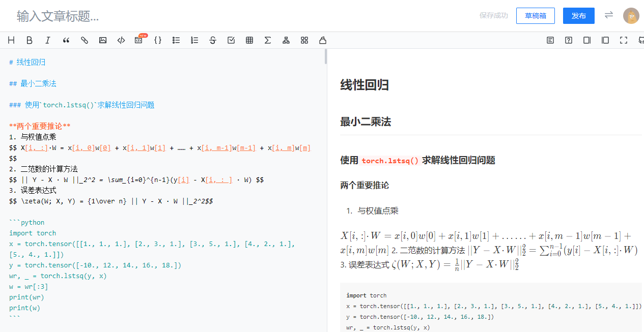Click the '```python' code fence line

coord(26,222)
